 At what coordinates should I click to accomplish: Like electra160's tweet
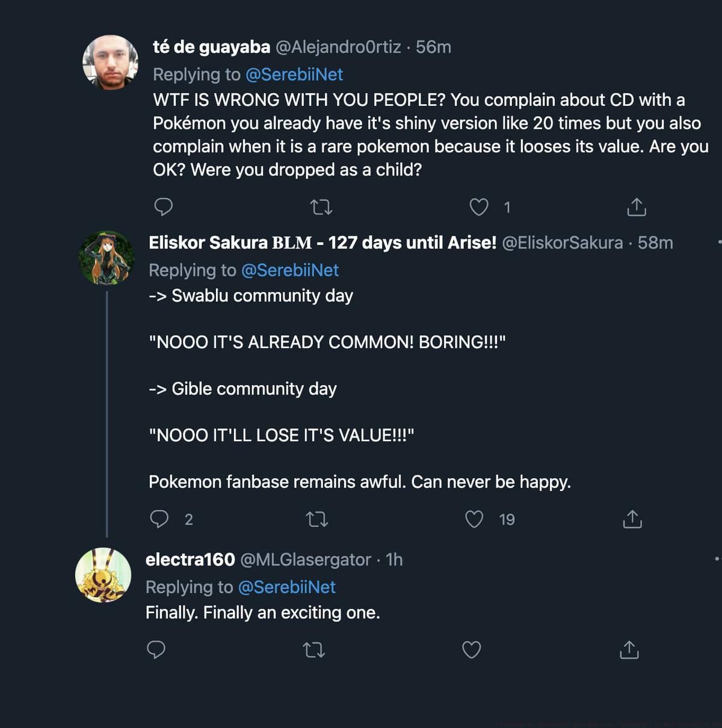471,650
